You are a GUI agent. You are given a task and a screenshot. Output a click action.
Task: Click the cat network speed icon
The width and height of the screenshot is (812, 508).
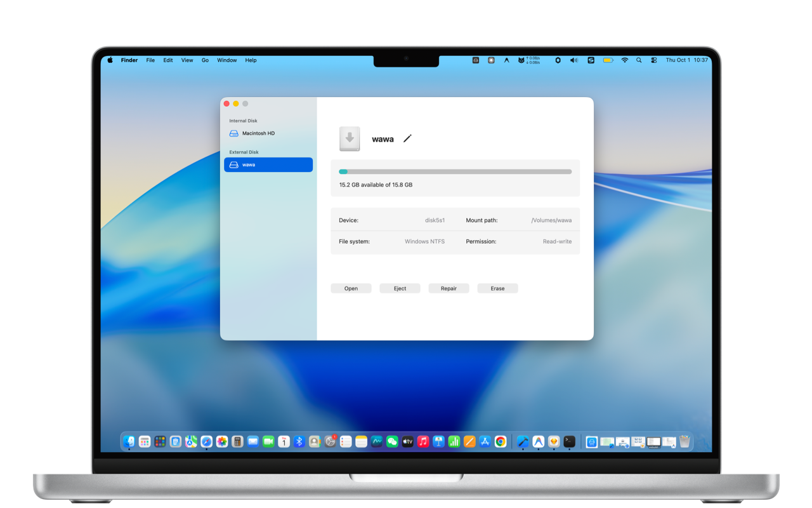click(529, 60)
